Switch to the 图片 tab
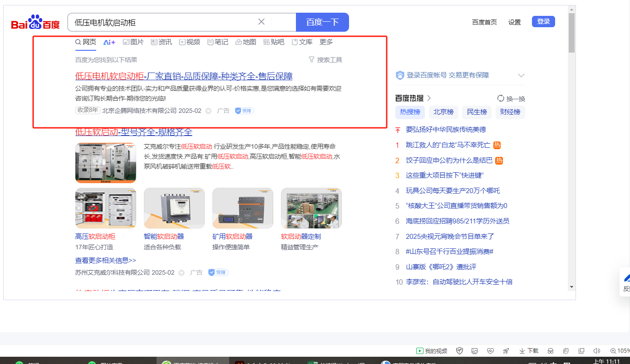Viewport: 630px width, 364px height. coord(133,42)
